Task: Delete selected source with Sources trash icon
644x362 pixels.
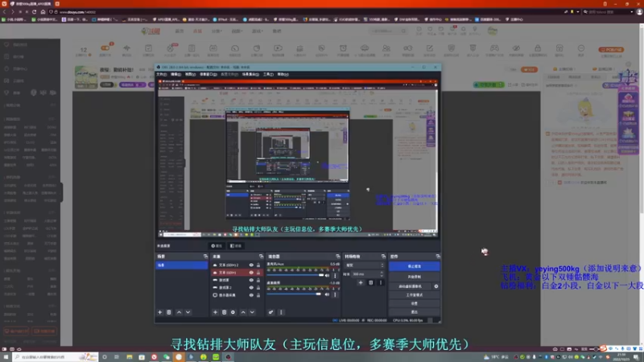Action: point(225,312)
